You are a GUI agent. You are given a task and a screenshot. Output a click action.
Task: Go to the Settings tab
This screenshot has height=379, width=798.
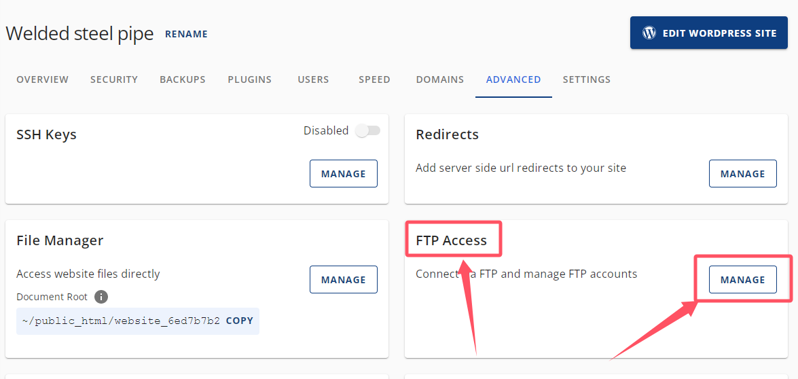point(586,79)
